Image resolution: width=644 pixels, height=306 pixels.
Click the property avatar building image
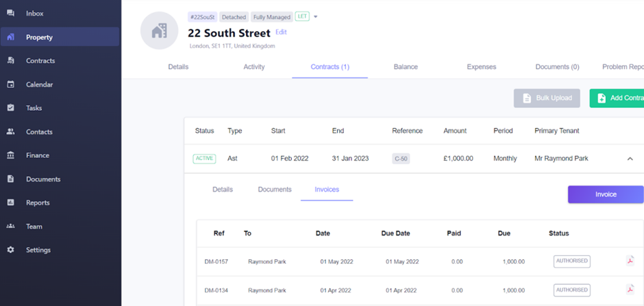(x=160, y=31)
